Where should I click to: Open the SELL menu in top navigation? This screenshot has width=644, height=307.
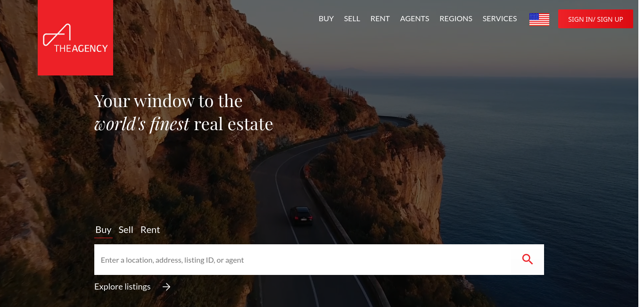click(x=352, y=19)
